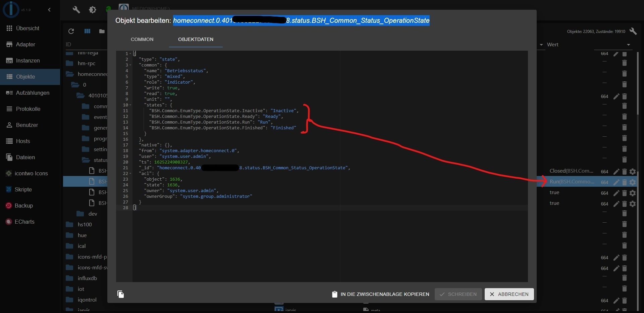Viewport: 644px width, 313px height.
Task: Open settings gear for Closed(BSH.Com... row
Action: [x=633, y=172]
